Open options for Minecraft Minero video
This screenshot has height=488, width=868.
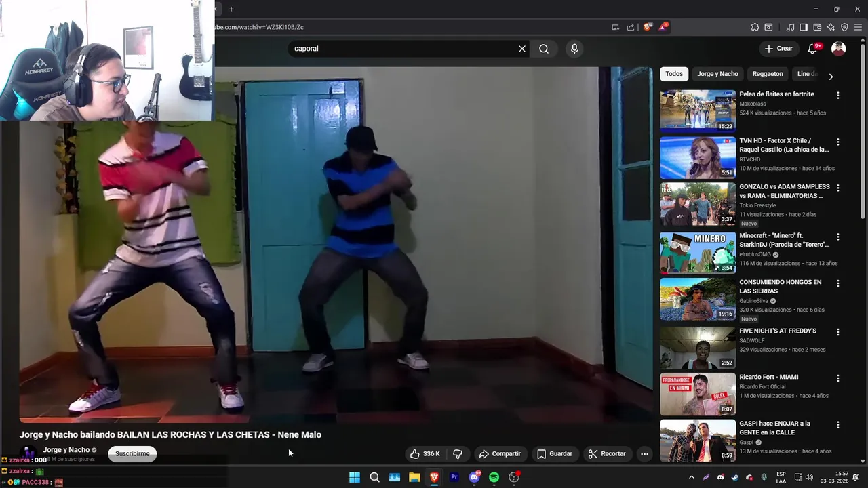coord(838,237)
